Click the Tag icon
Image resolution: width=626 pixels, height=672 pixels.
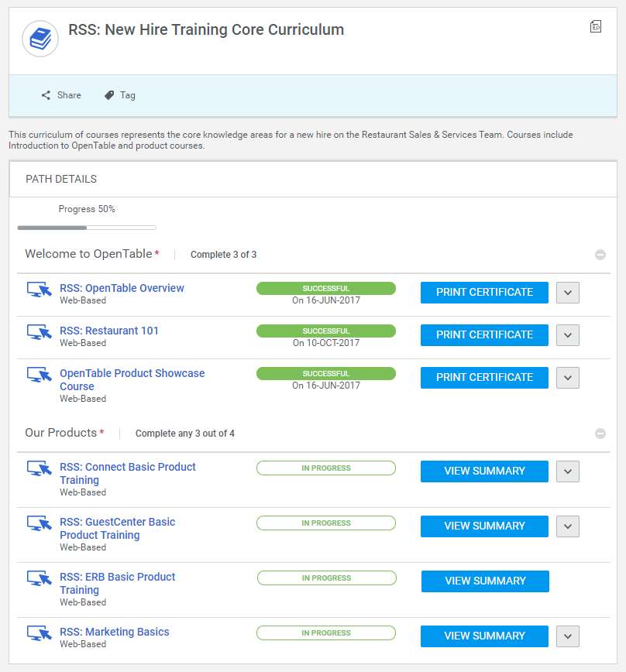(109, 95)
